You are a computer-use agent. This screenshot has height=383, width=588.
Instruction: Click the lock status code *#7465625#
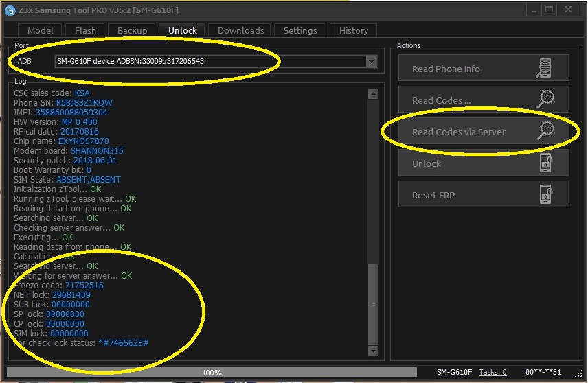click(124, 343)
